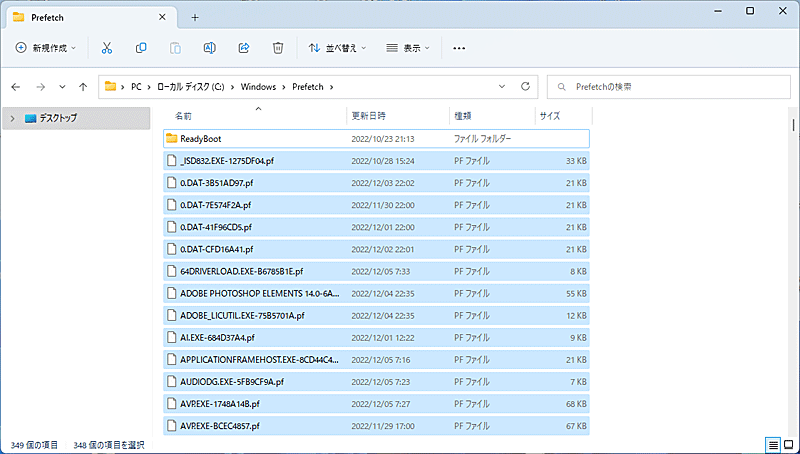Click 349 個の項目 in status bar
This screenshot has height=454, width=800.
[x=34, y=445]
